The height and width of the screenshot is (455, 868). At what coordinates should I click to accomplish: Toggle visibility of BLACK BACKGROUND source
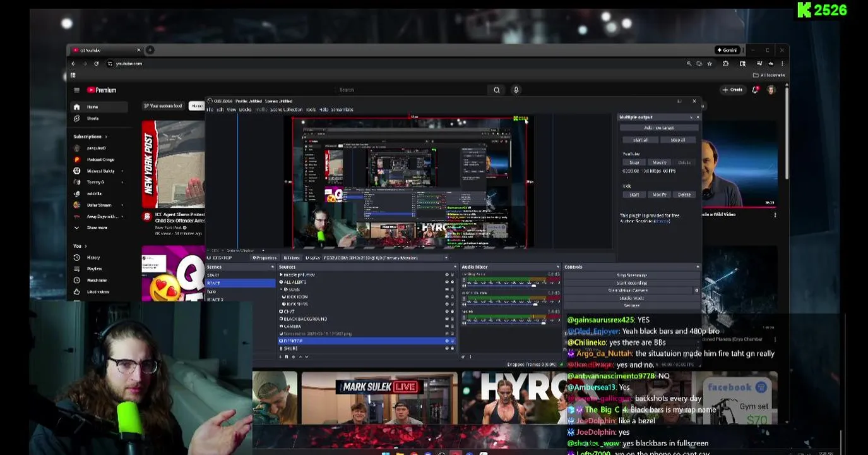pos(447,319)
